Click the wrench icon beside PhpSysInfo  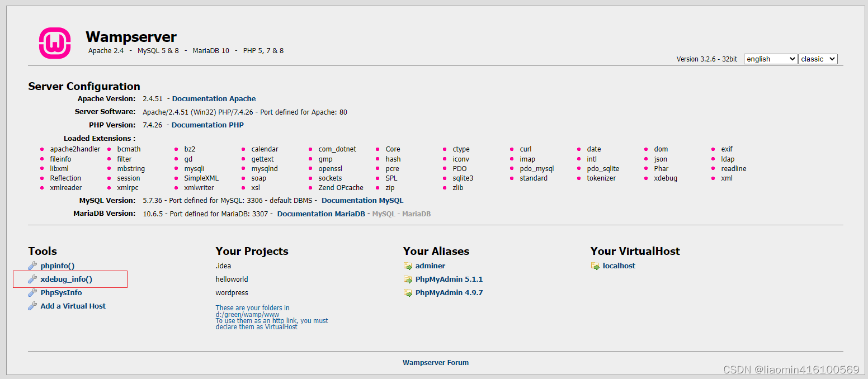pyautogui.click(x=32, y=292)
